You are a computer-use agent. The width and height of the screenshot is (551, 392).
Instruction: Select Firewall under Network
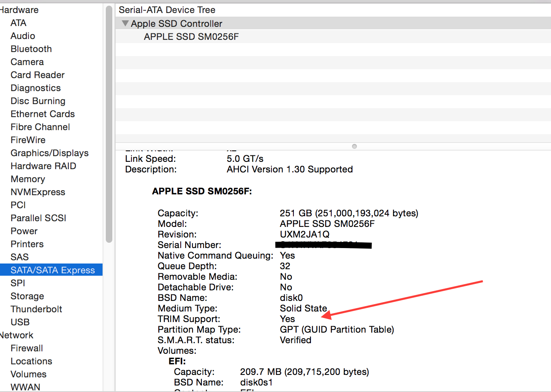coord(26,348)
